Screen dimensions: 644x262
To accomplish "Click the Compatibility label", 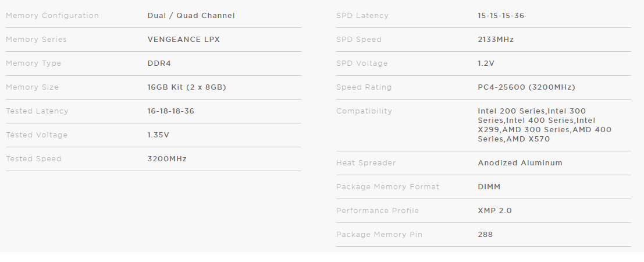I will point(364,111).
